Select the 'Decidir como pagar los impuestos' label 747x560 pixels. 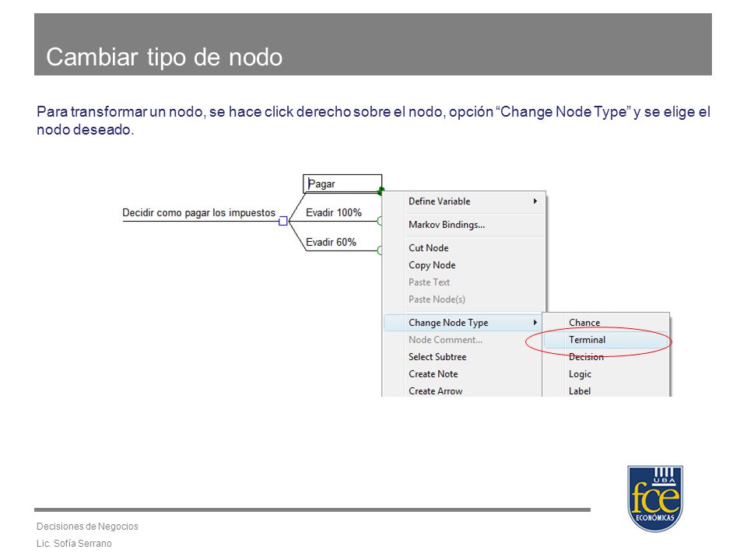coord(198,213)
